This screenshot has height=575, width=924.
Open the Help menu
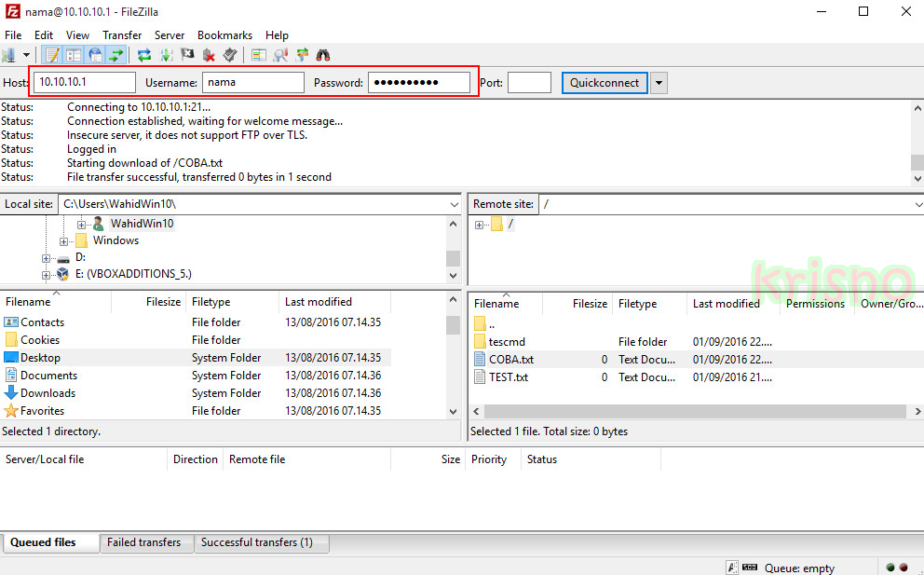point(277,35)
